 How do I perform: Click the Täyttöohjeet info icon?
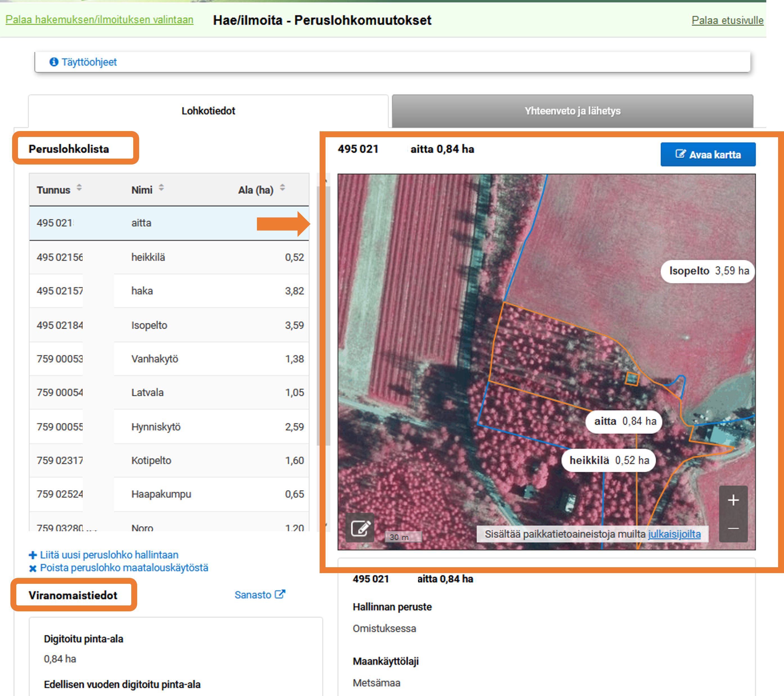[x=54, y=62]
